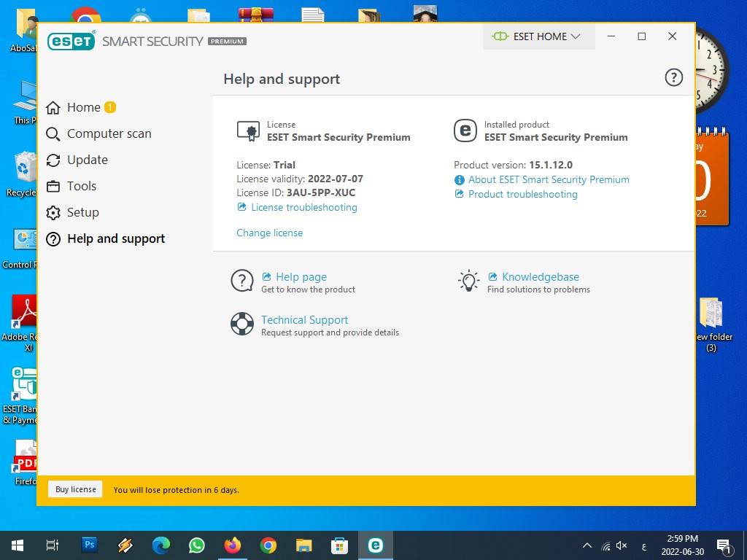Image resolution: width=747 pixels, height=560 pixels.
Task: Open Technical Support link
Action: click(x=304, y=320)
